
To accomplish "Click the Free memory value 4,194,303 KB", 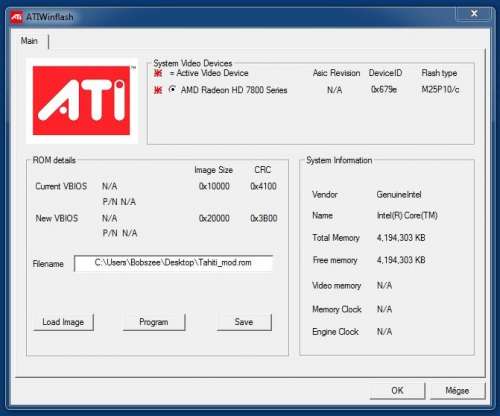I will (x=401, y=260).
